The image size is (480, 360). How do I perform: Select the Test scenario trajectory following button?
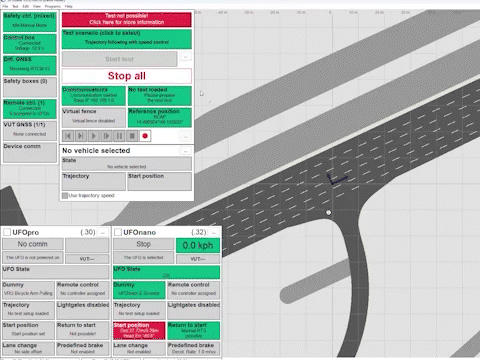(x=127, y=39)
